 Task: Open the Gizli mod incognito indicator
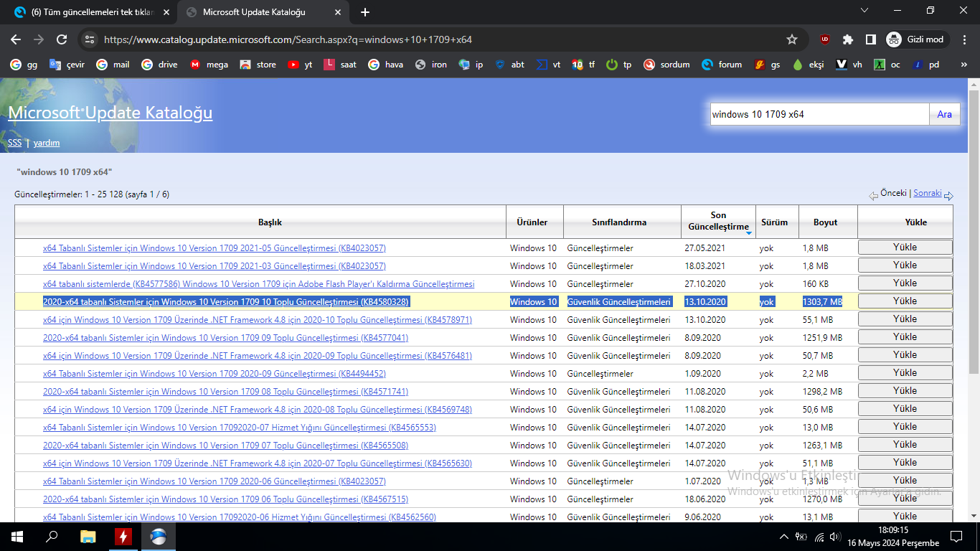[x=918, y=39]
